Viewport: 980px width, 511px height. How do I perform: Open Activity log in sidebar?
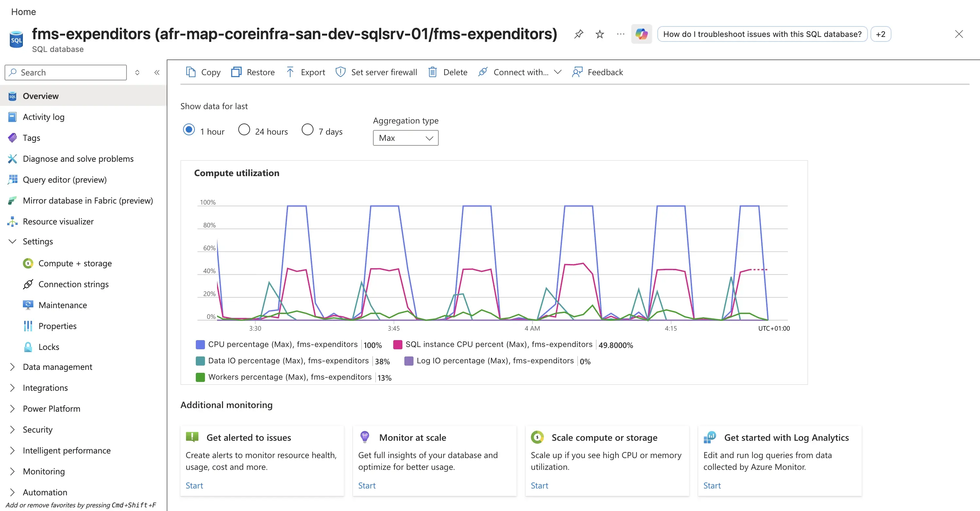(x=43, y=117)
